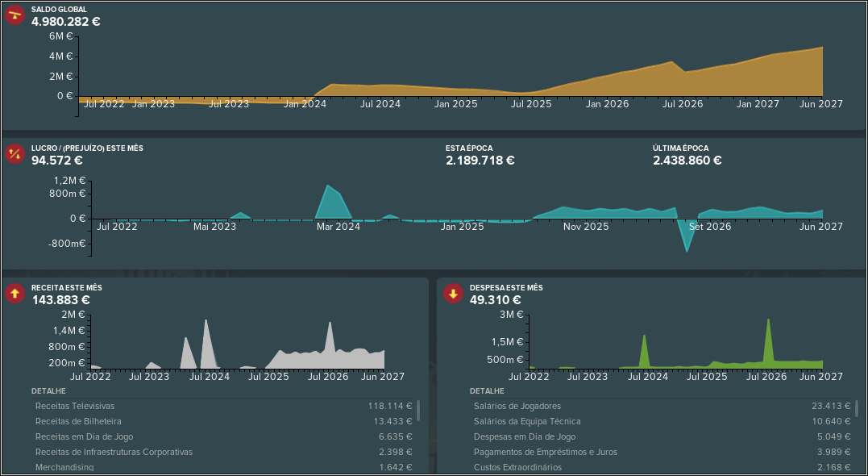Click the Receita up-arrow icon
Screen dimensions: 868x476
tap(15, 294)
